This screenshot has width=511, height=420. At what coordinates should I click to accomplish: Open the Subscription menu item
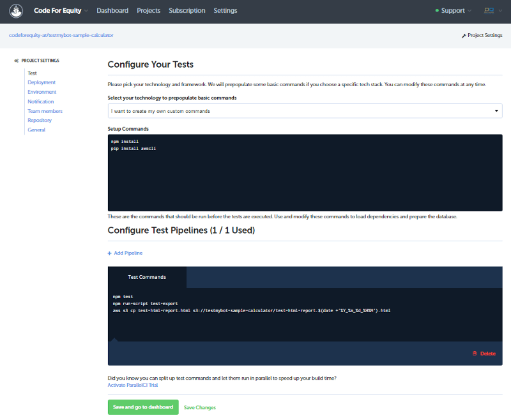(x=187, y=11)
